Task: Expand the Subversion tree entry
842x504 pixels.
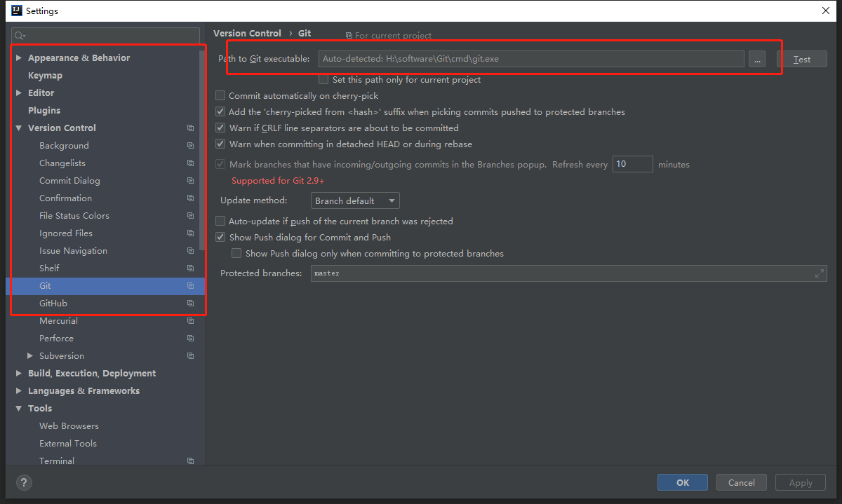Action: click(x=29, y=355)
